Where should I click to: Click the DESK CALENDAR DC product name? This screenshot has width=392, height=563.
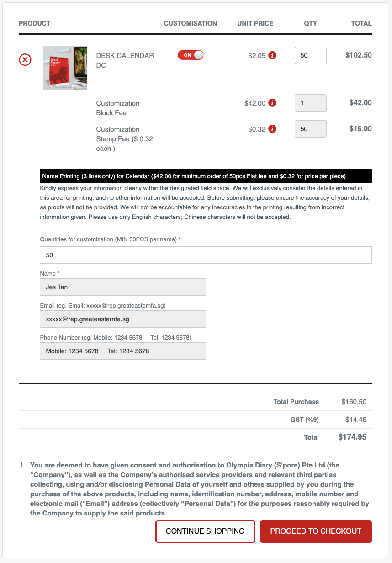[125, 60]
